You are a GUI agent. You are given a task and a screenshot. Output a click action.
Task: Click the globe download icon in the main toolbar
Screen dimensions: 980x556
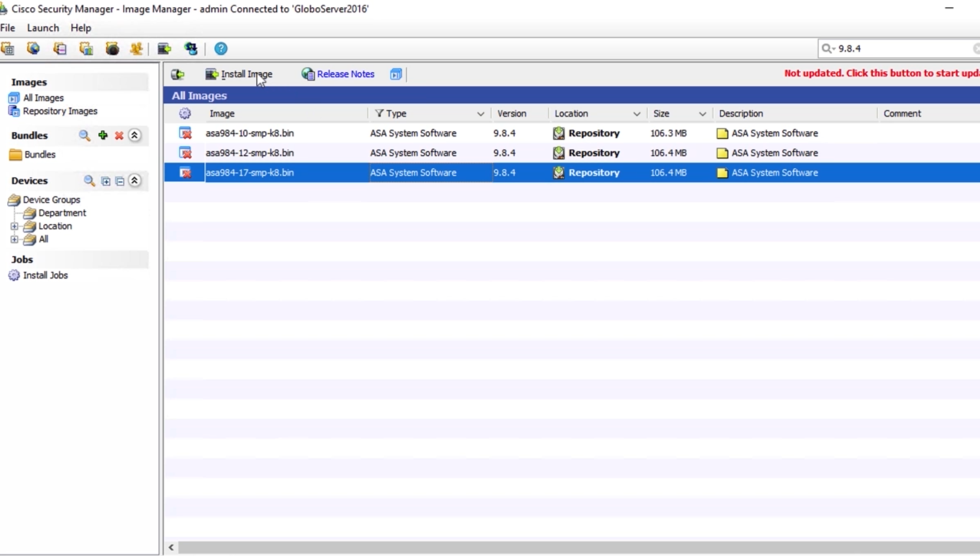191,48
